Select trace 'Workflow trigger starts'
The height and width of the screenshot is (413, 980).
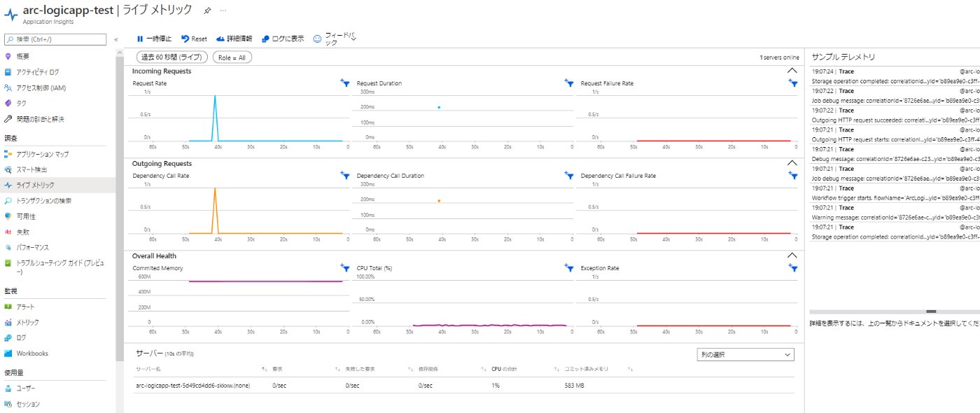[895, 192]
